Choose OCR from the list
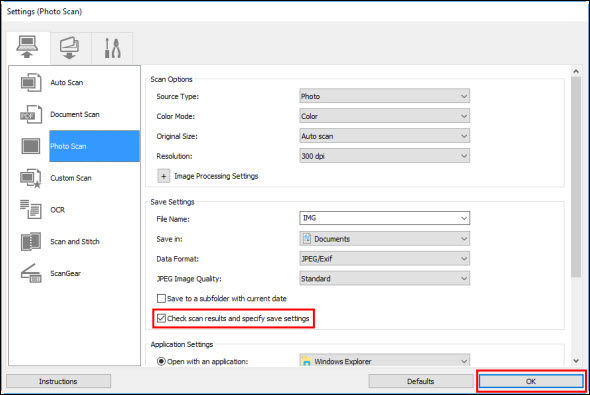 (58, 210)
